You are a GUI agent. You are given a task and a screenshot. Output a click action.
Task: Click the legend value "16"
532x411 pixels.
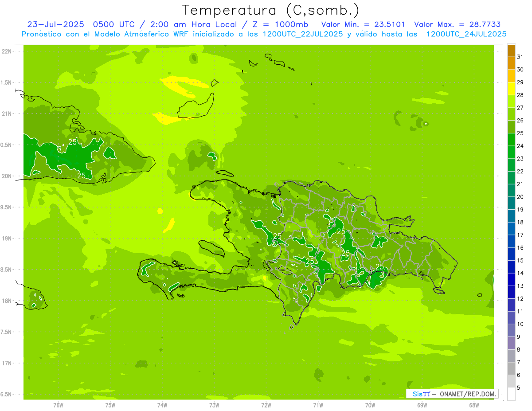point(520,248)
